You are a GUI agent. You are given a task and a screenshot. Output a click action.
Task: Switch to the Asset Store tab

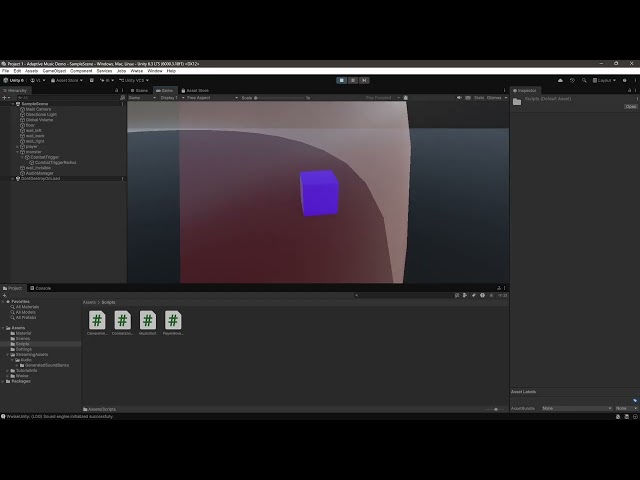coord(195,91)
